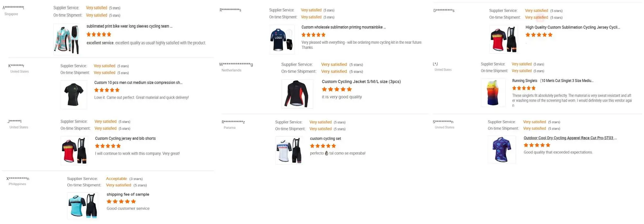Open the blue patterned Pro-ST03 jersey thumbnail

pyautogui.click(x=502, y=150)
